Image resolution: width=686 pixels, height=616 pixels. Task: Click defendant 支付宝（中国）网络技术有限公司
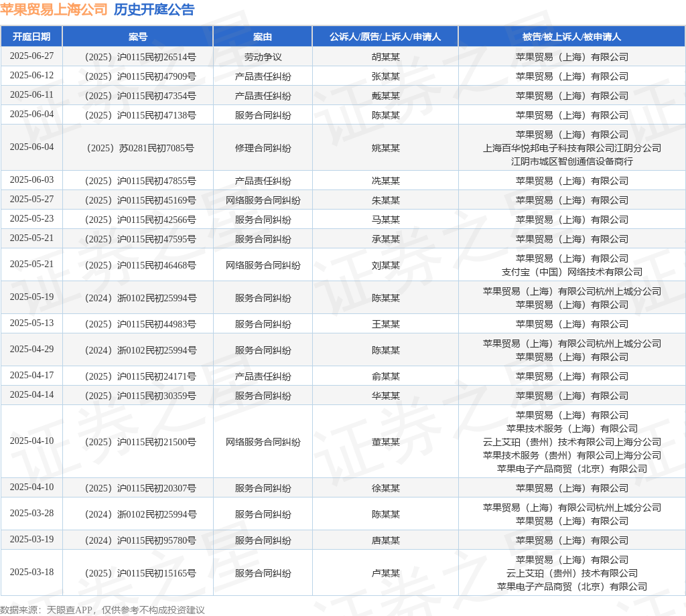click(572, 272)
